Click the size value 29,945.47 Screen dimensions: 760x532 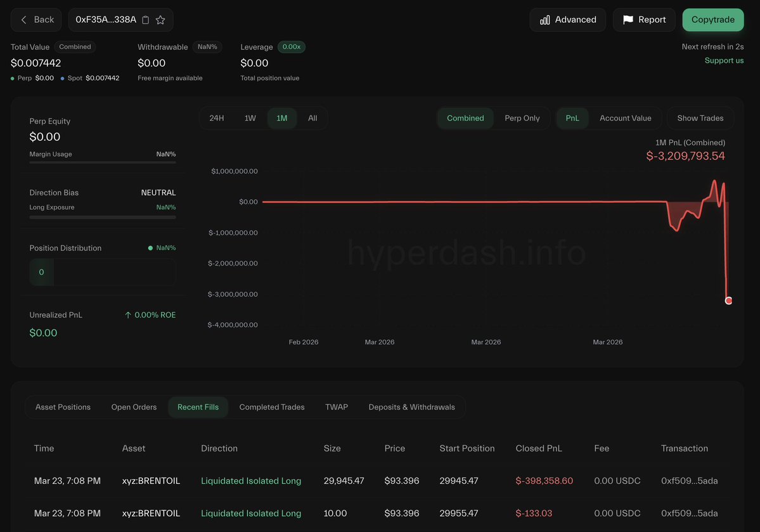(344, 481)
